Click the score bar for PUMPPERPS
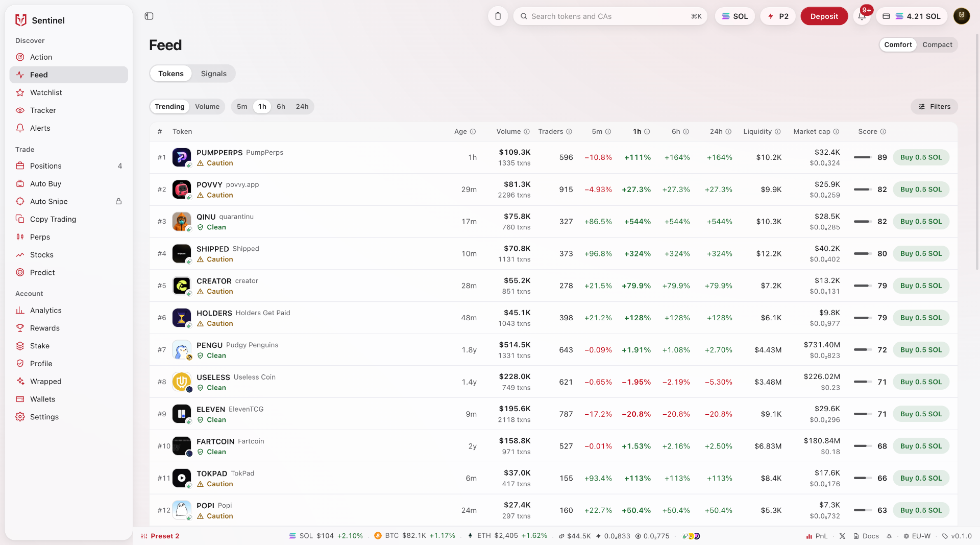The height and width of the screenshot is (545, 980). 863,157
